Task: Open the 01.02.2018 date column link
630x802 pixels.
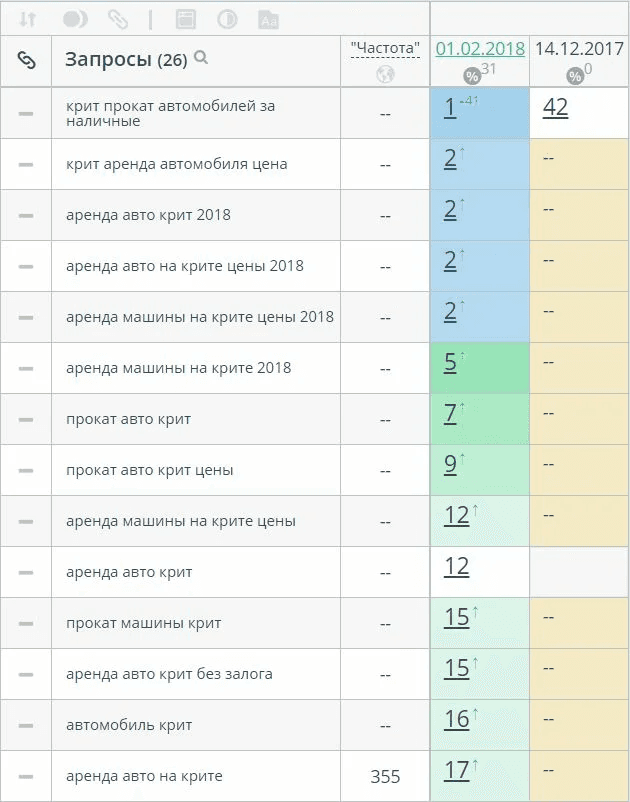Action: point(480,49)
